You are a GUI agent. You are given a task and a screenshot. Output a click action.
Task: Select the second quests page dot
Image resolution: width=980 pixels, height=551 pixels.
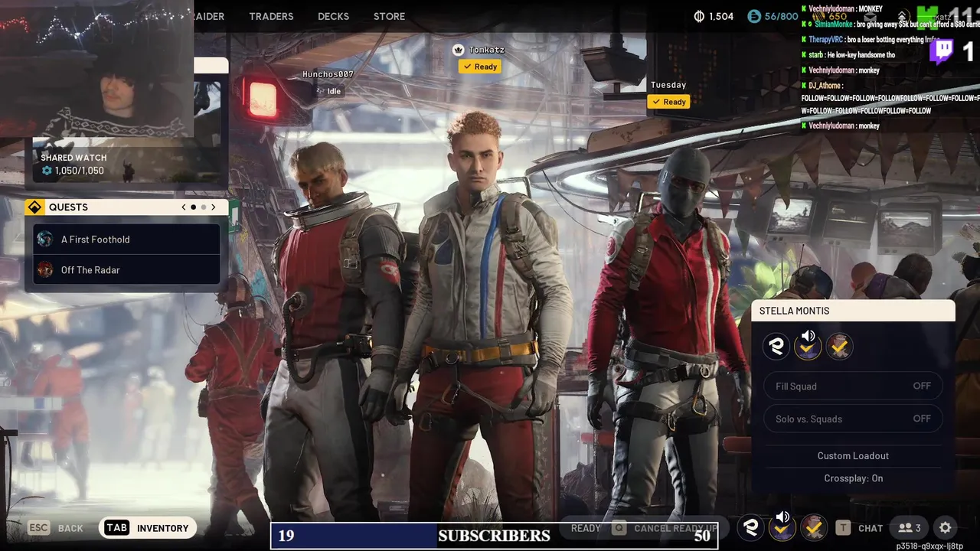pos(203,207)
